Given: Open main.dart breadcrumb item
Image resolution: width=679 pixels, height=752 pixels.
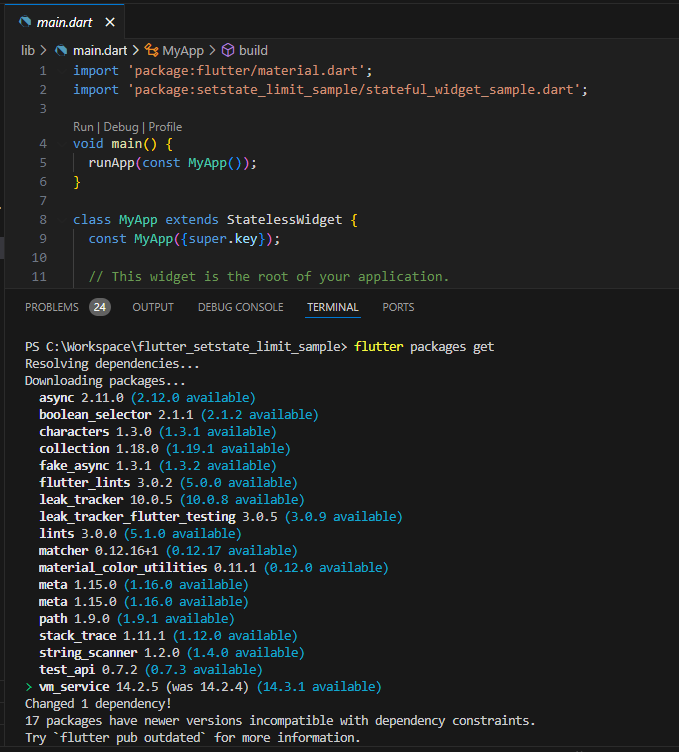Looking at the screenshot, I should tap(100, 50).
